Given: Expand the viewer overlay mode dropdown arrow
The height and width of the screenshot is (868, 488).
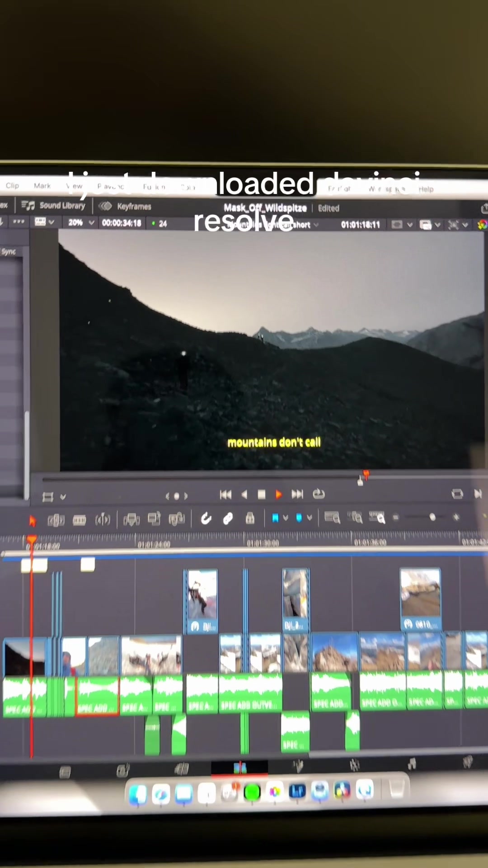Looking at the screenshot, I should (63, 497).
